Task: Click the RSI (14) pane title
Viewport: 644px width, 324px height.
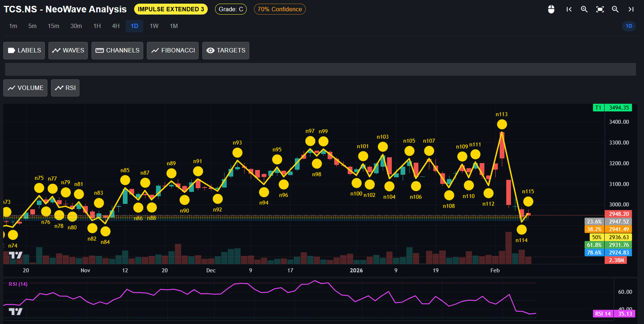Action: pos(18,284)
